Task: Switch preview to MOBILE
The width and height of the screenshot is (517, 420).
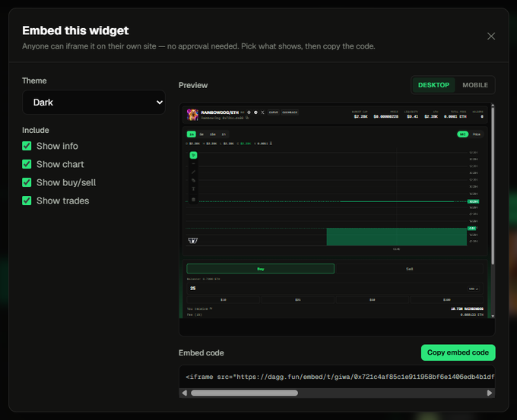Action: (475, 85)
